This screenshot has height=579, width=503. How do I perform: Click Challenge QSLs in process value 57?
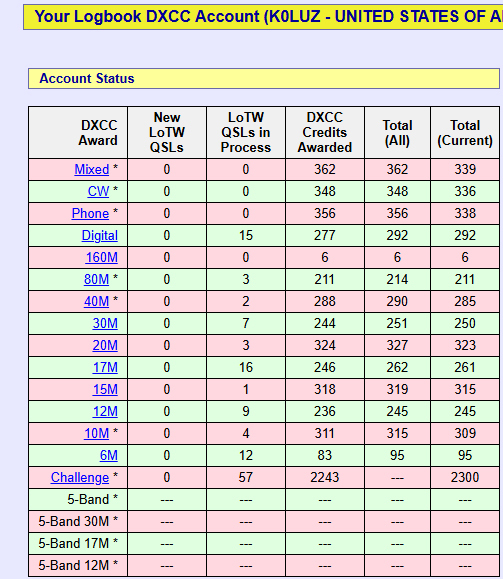coord(246,477)
